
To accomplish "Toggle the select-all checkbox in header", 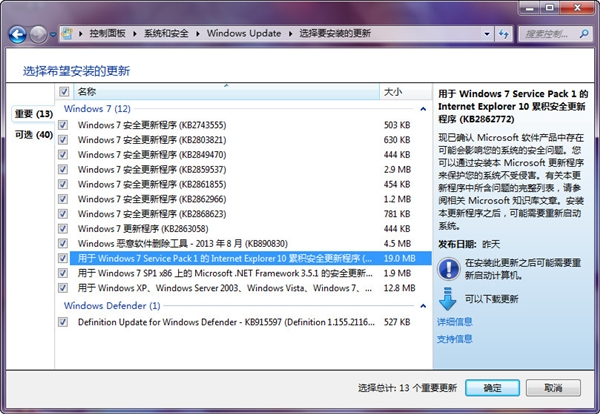I will click(x=64, y=92).
